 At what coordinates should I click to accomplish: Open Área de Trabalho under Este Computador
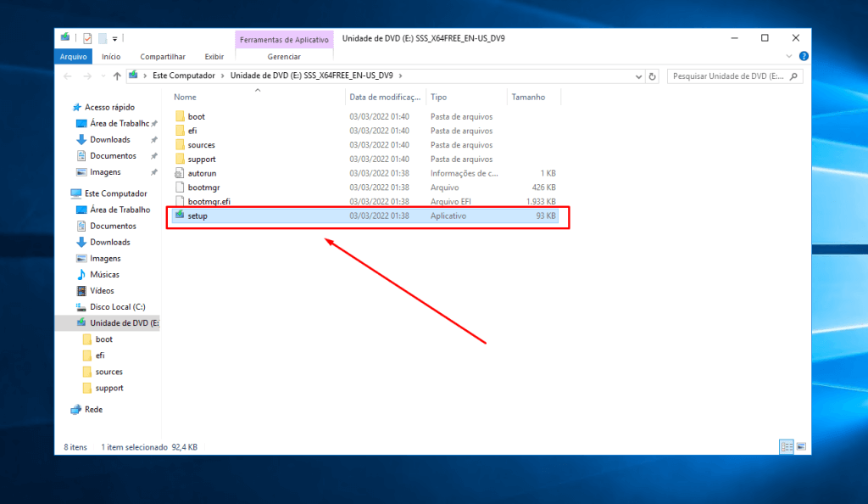click(120, 210)
